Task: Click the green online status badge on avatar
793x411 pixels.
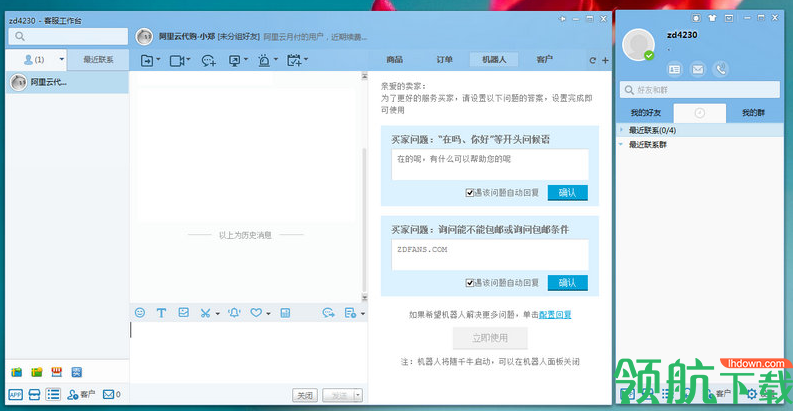Action: pyautogui.click(x=649, y=56)
